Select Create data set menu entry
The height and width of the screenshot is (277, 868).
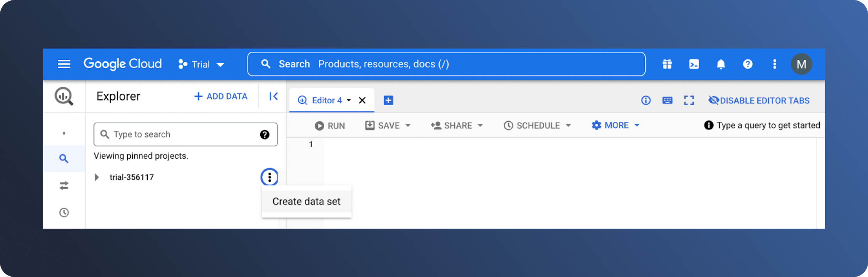(306, 201)
